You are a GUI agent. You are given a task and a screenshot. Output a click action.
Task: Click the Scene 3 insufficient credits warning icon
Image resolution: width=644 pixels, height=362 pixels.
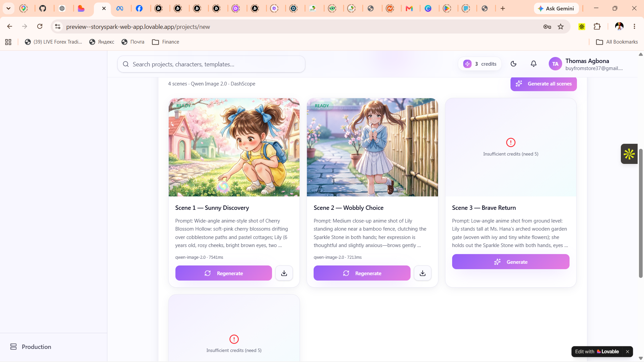coord(511,142)
